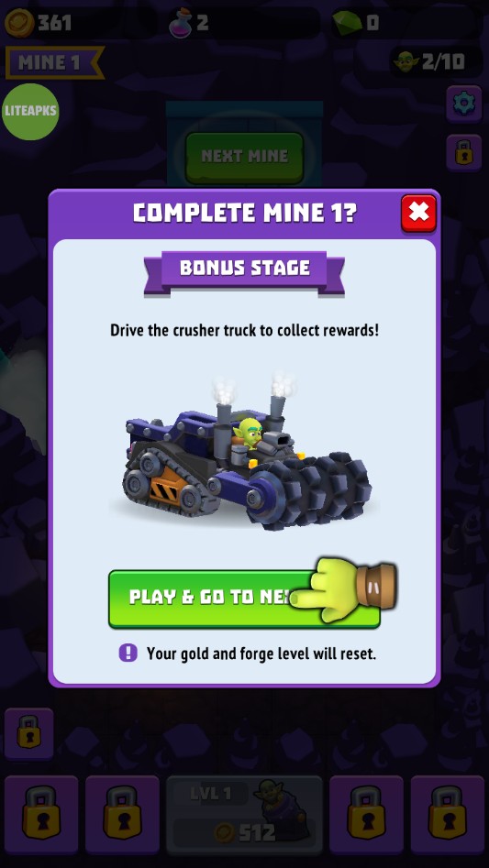Tap the purple potion icon
The width and height of the screenshot is (489, 868).
[x=182, y=23]
